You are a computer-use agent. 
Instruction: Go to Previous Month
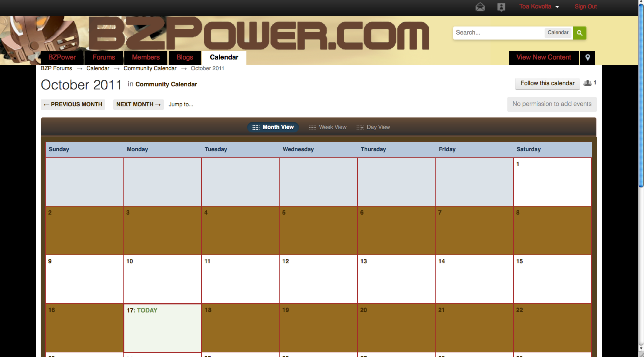pyautogui.click(x=73, y=104)
